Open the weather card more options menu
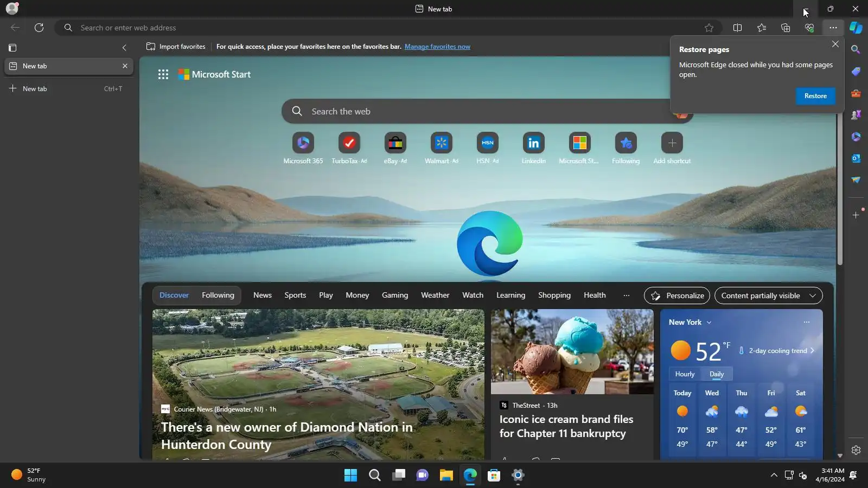Viewport: 868px width, 488px height. pyautogui.click(x=807, y=322)
